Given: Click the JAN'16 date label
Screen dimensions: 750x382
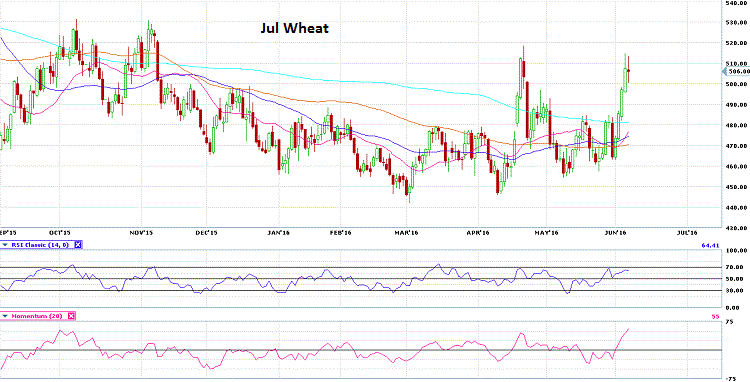Looking at the screenshot, I should click(x=279, y=232).
